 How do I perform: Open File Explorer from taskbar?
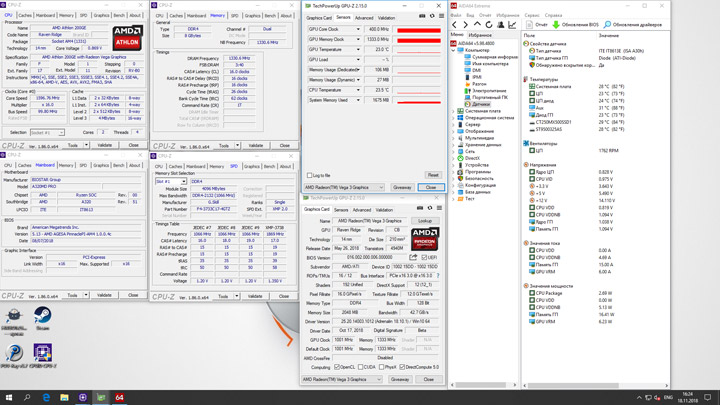[x=64, y=398]
